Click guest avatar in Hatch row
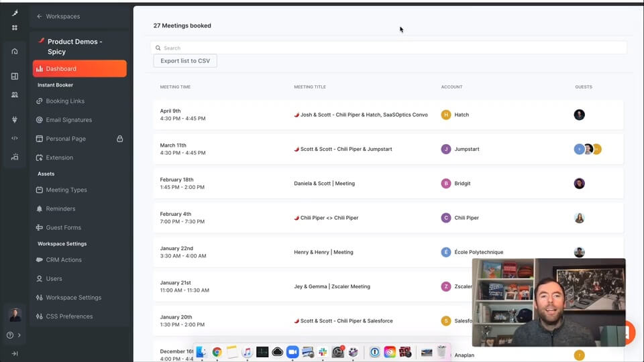The image size is (644, 362). [x=579, y=115]
